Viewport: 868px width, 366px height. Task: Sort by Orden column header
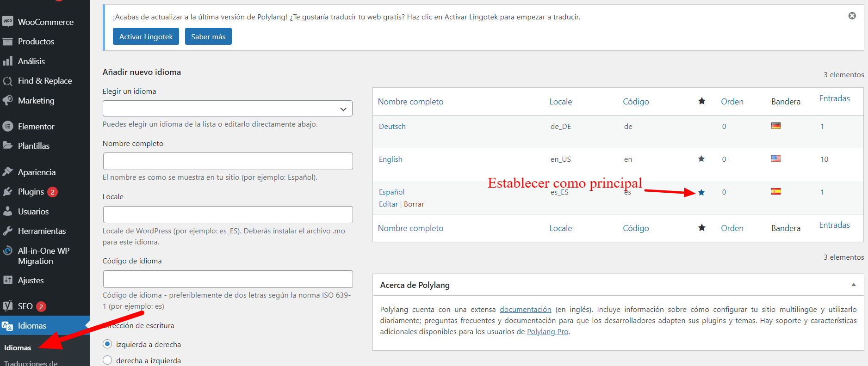point(732,102)
